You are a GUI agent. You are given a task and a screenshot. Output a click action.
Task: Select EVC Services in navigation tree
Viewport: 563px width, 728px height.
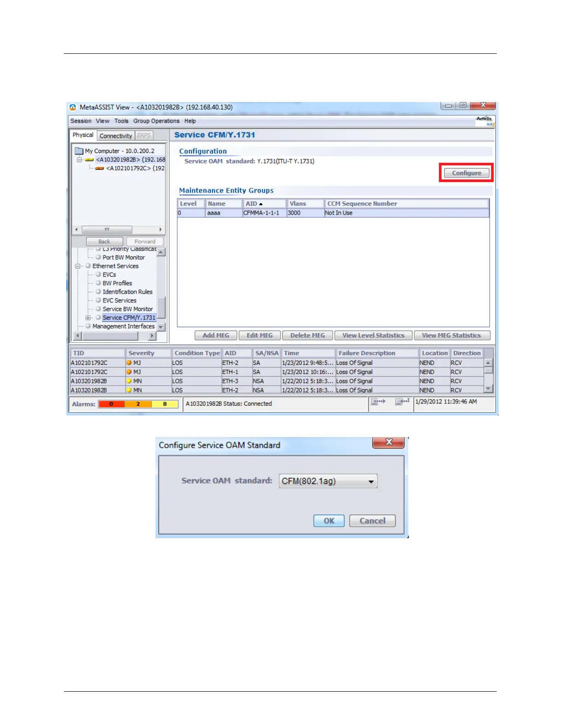click(120, 300)
